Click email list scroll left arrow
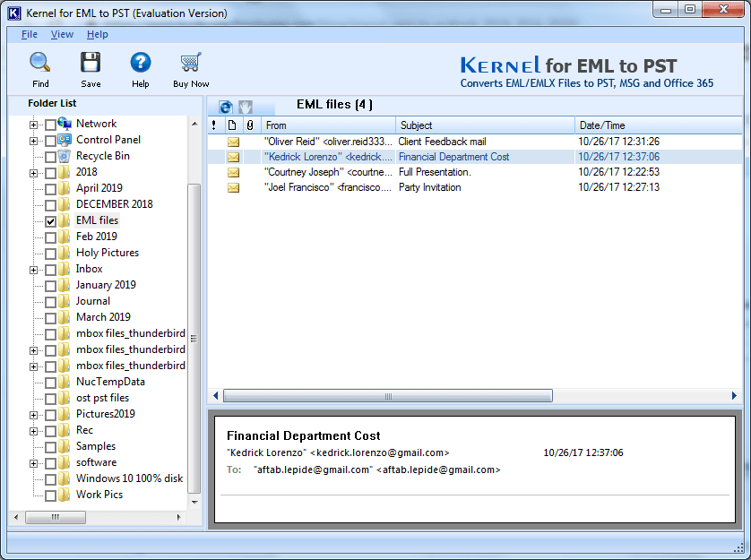The image size is (751, 560). 215,396
